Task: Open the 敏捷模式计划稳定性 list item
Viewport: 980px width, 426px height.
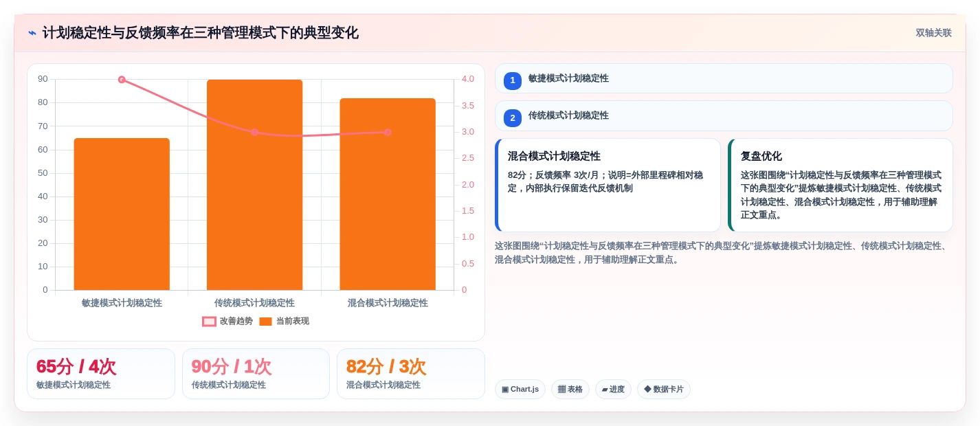Action: point(724,78)
